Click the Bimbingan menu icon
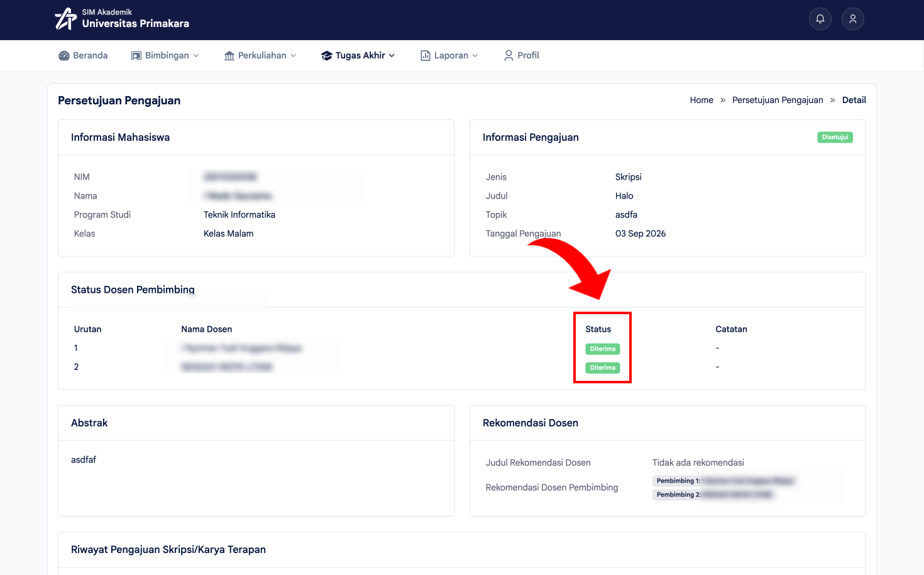This screenshot has height=575, width=924. pos(136,55)
